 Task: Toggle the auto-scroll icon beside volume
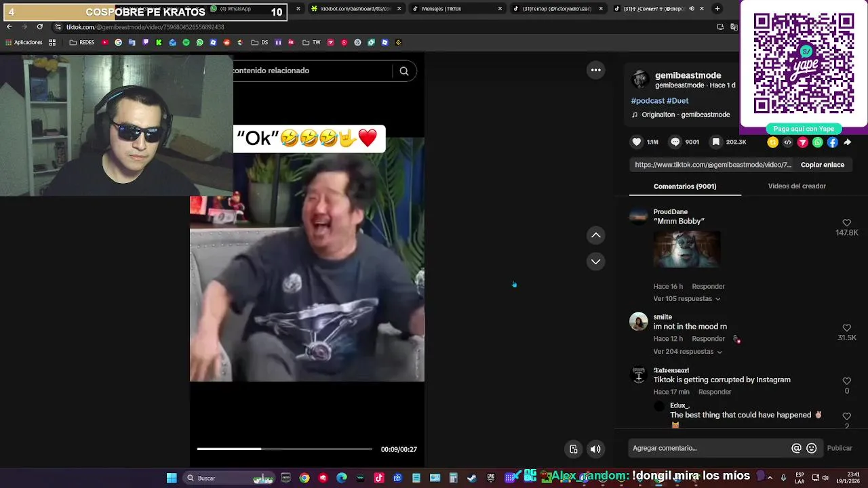click(574, 449)
